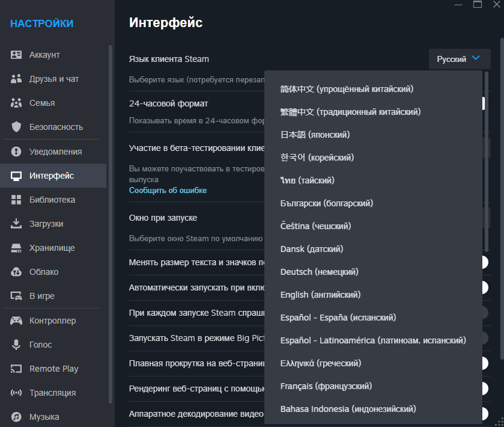Select Български (болгарский) language
This screenshot has width=504, height=427.
[x=373, y=203]
